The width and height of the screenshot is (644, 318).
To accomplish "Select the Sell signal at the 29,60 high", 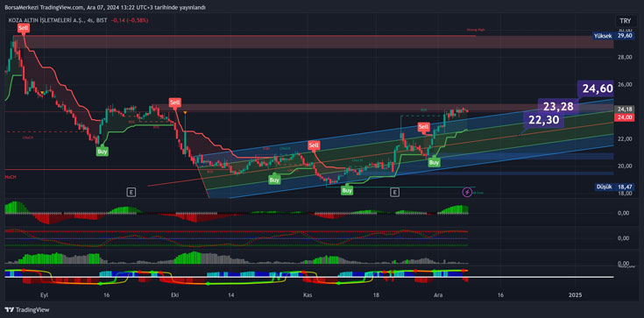I will click(x=23, y=28).
